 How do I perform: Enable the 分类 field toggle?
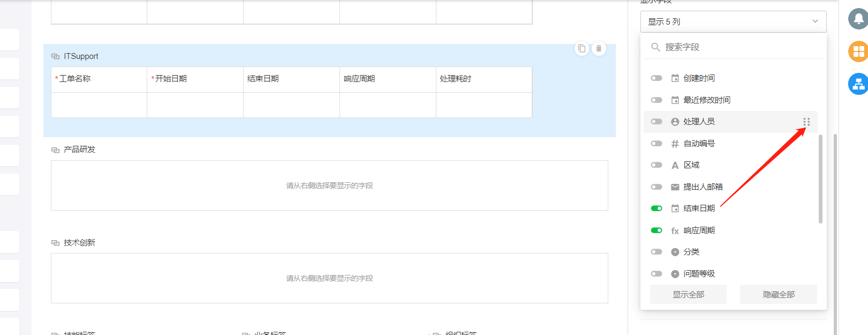(656, 252)
